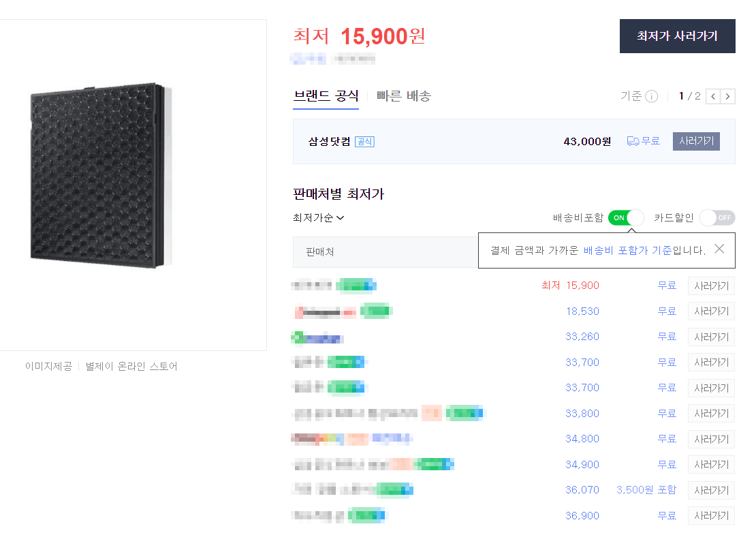Click the 기준 info icon

click(x=650, y=96)
